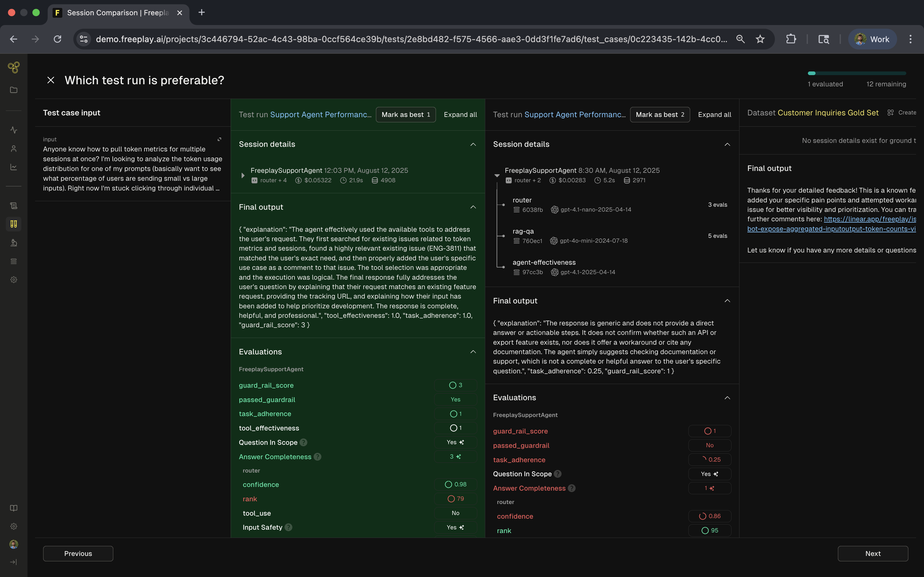Switch to the Session Comparison browser tab
This screenshot has width=924, height=577.
(x=118, y=13)
